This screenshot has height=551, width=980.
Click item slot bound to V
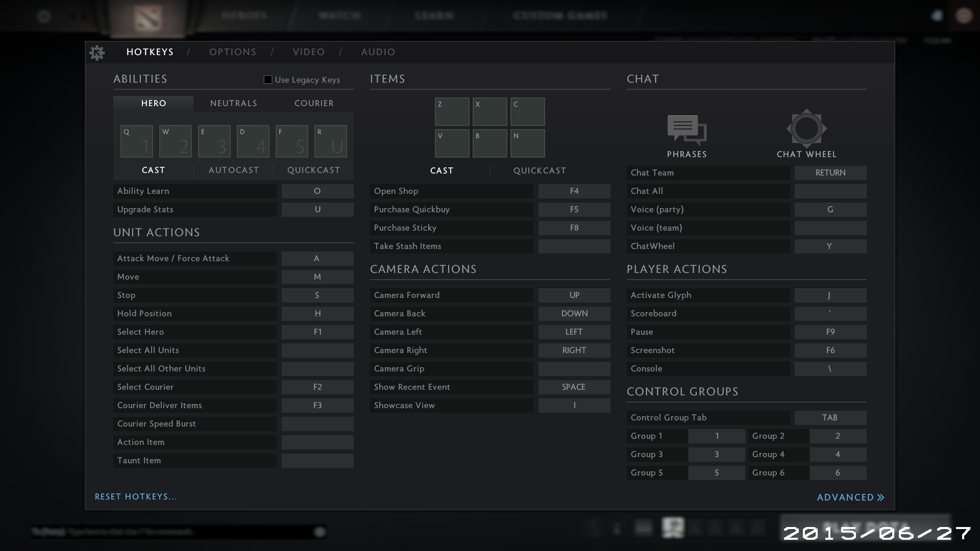tap(452, 143)
